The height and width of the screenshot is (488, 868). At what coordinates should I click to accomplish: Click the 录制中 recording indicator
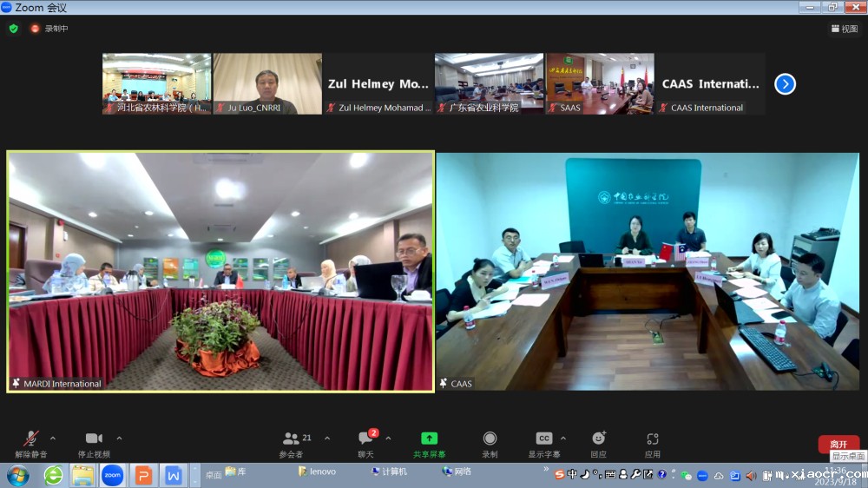[x=50, y=29]
